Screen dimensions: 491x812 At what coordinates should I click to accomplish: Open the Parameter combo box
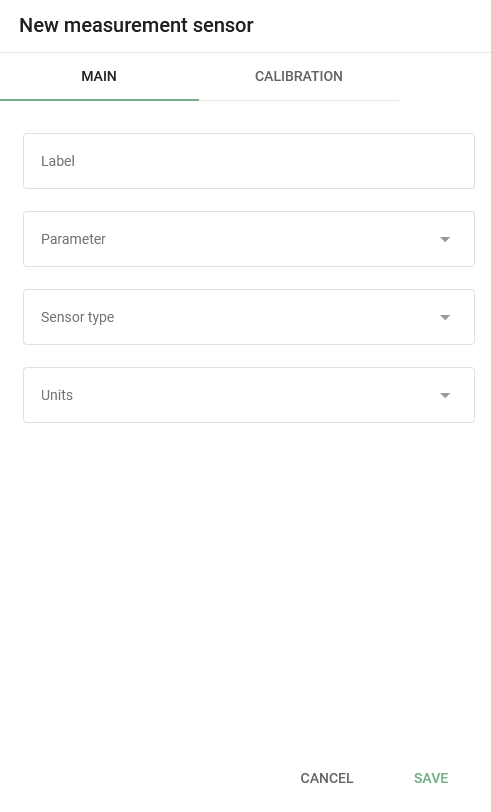click(249, 239)
